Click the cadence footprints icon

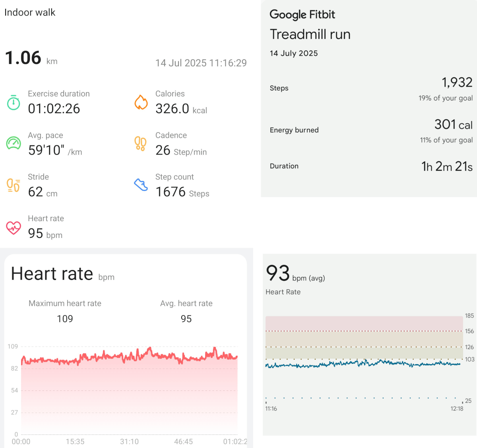point(140,144)
